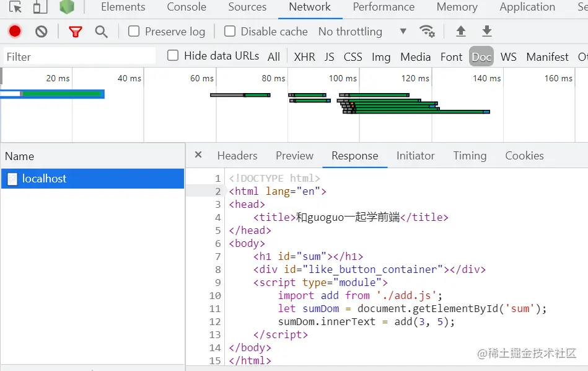Select the localhost request row
The height and width of the screenshot is (371, 588).
pos(92,179)
